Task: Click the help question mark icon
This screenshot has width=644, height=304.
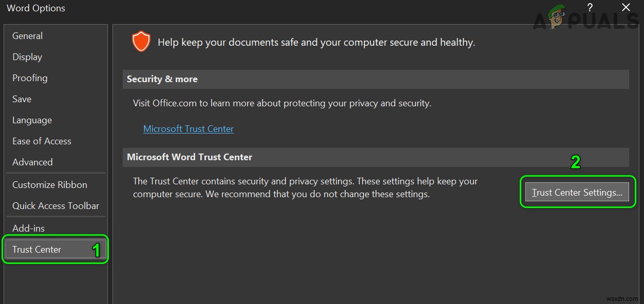Action: (x=590, y=8)
